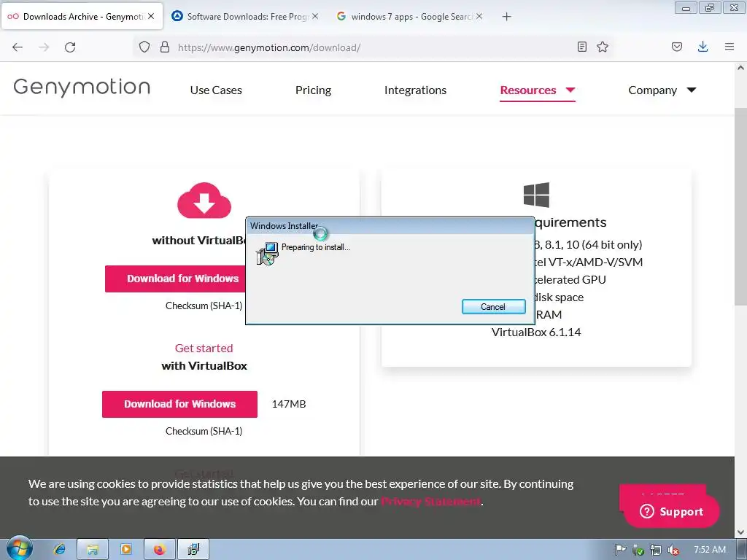Open a new tab with plus icon
The width and height of the screenshot is (747, 560).
click(506, 17)
